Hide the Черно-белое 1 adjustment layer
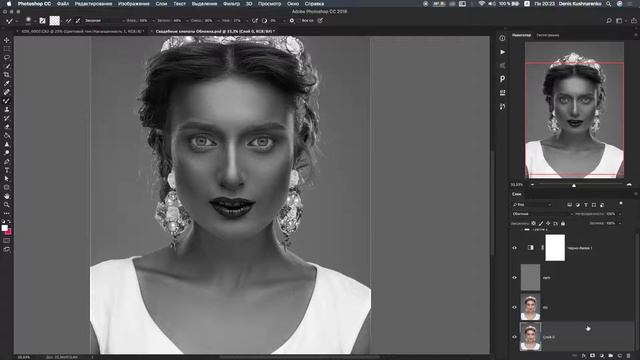 click(514, 248)
